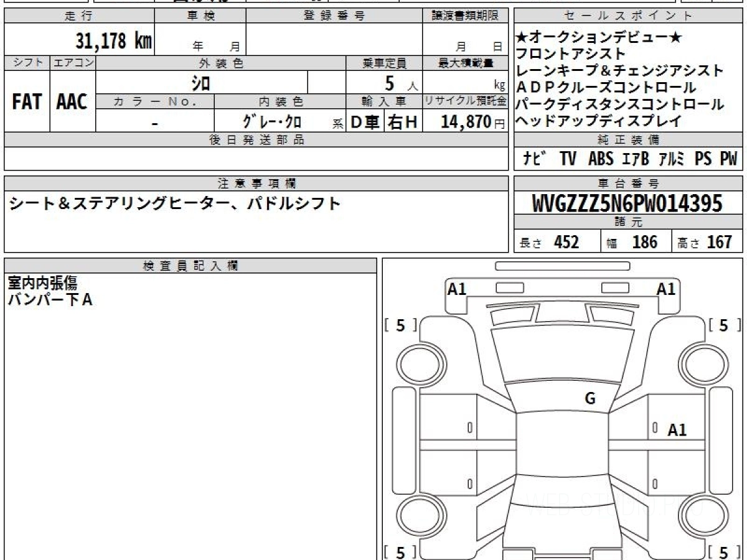Click the 輸入車 header

coord(384,101)
